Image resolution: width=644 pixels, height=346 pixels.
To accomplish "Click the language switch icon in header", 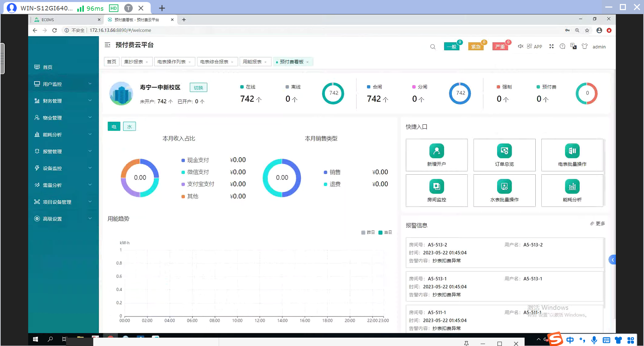I will [574, 46].
